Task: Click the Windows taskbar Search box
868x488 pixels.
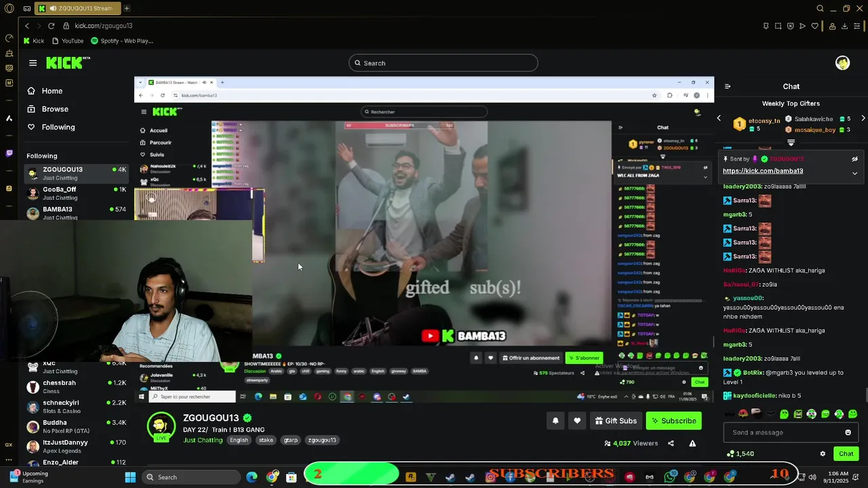Action: [x=191, y=477]
